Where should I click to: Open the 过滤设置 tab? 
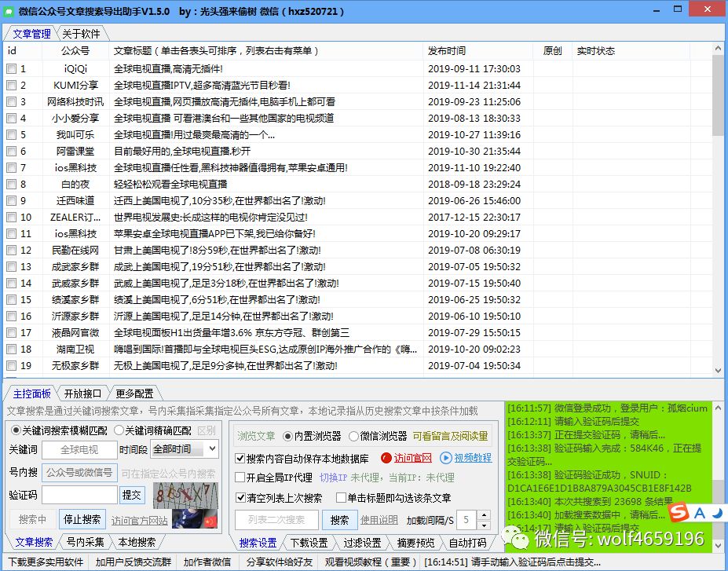[x=362, y=542]
